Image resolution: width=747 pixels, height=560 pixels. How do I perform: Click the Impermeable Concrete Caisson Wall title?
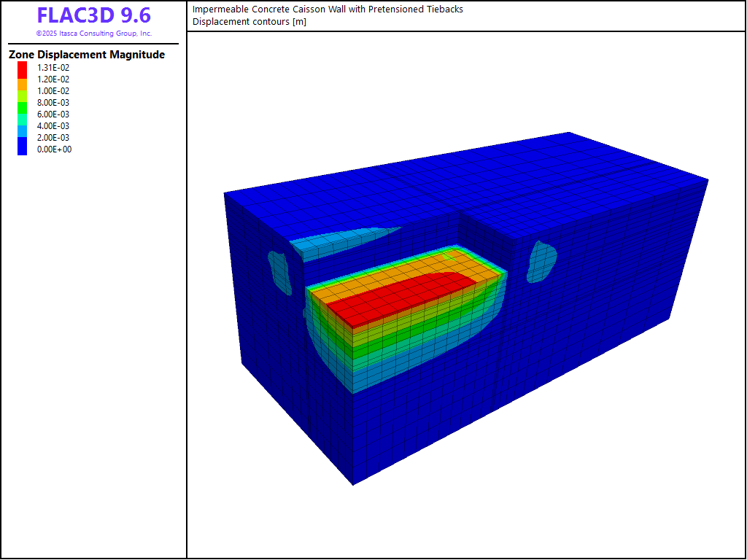(x=328, y=9)
